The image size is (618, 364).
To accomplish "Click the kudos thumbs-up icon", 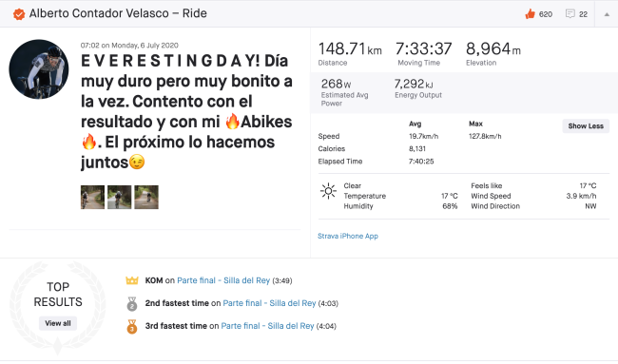I will (531, 14).
